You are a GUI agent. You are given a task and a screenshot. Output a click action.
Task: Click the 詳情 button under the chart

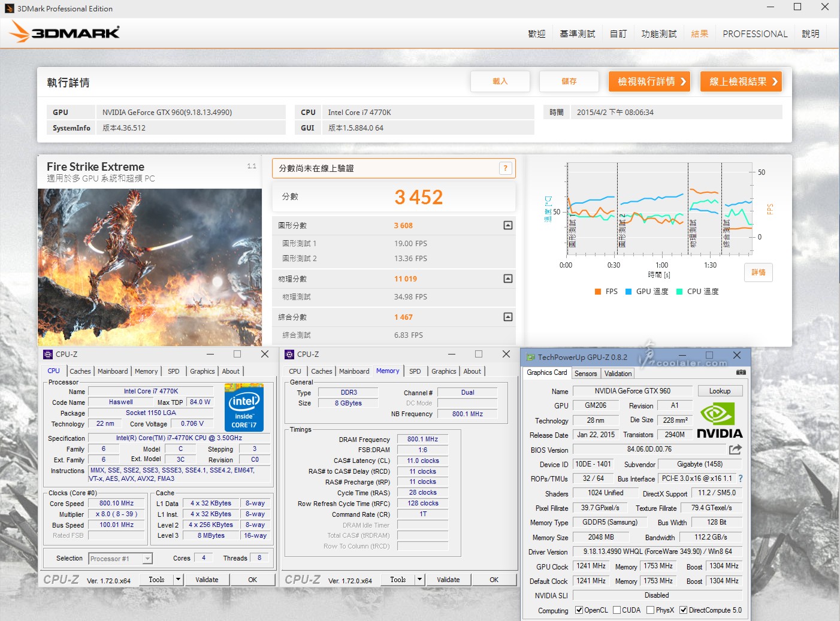[x=759, y=272]
